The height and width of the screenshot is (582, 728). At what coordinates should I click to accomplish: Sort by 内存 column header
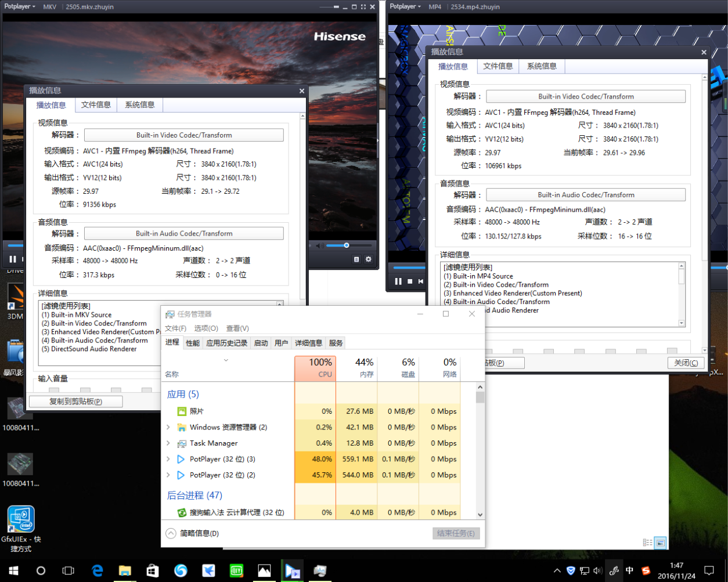pyautogui.click(x=356, y=368)
